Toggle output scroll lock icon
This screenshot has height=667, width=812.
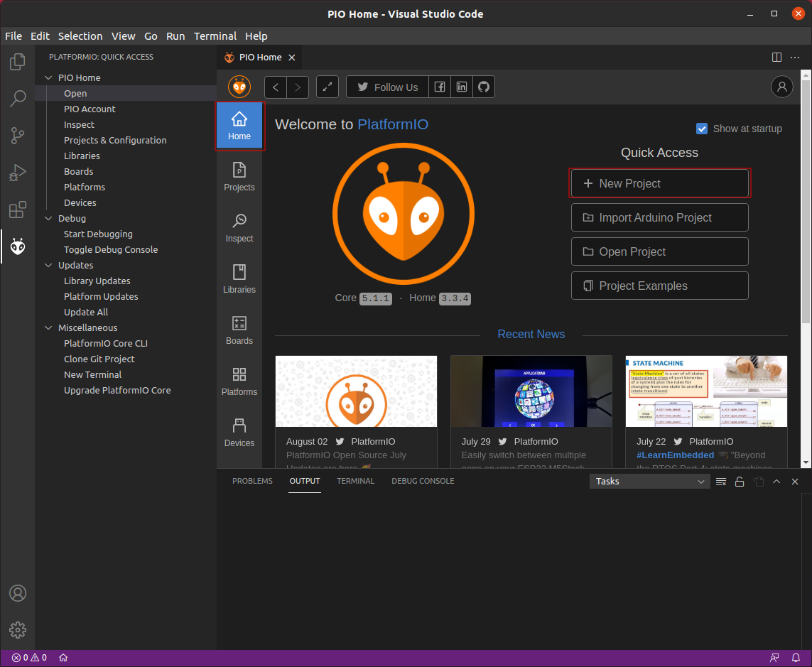(740, 482)
